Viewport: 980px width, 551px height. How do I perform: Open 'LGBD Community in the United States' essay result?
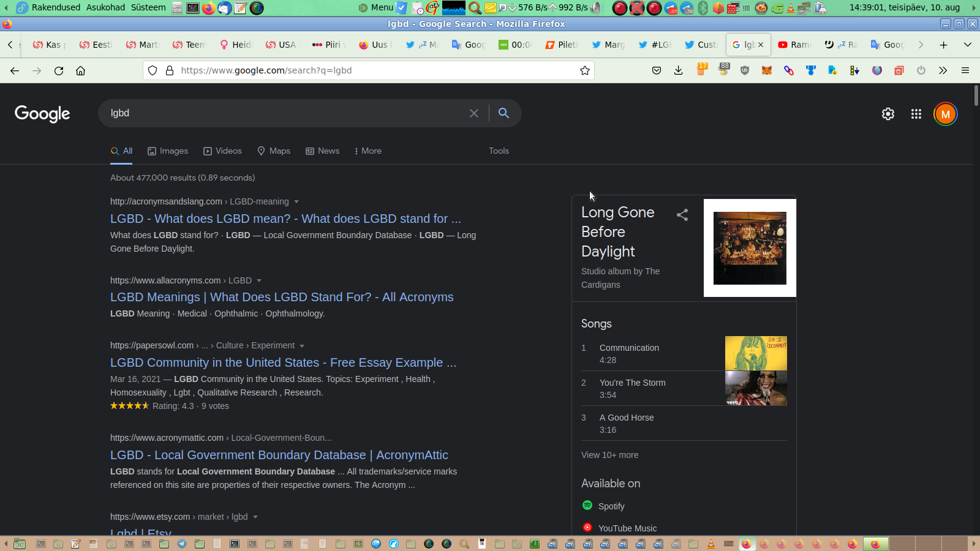[283, 362]
